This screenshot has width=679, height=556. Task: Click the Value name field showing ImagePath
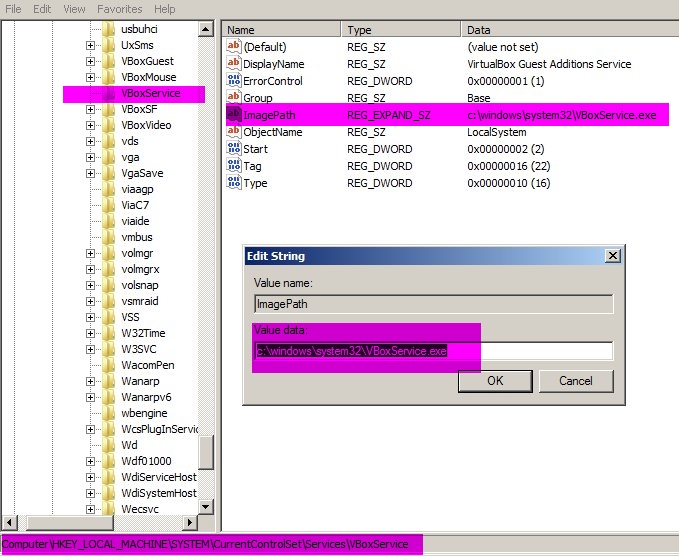point(434,304)
